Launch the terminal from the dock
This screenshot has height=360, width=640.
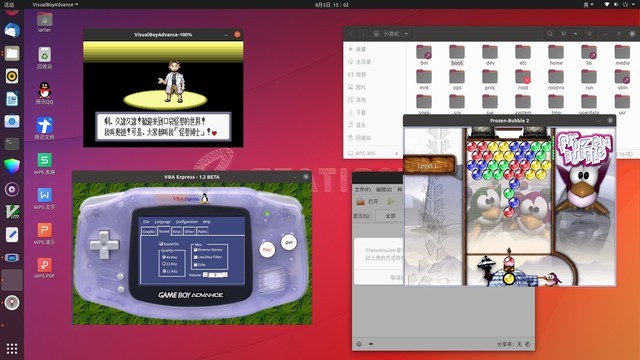click(x=12, y=143)
